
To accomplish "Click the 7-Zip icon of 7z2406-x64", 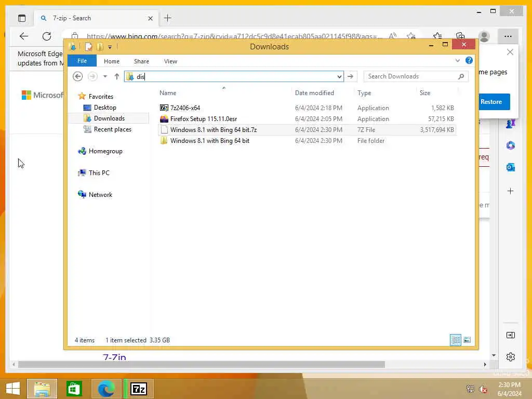I will click(164, 108).
